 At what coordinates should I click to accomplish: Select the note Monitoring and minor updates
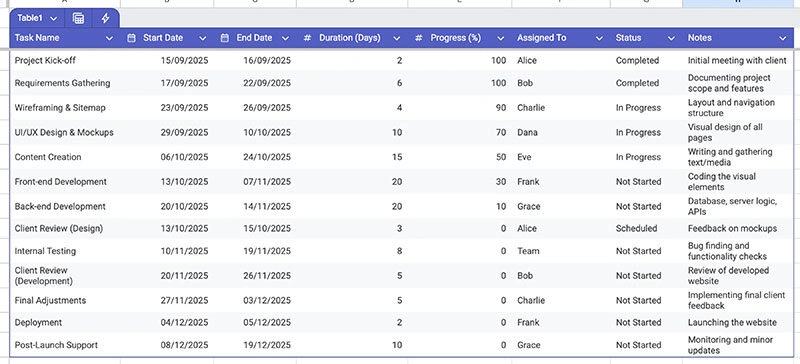pyautogui.click(x=730, y=345)
